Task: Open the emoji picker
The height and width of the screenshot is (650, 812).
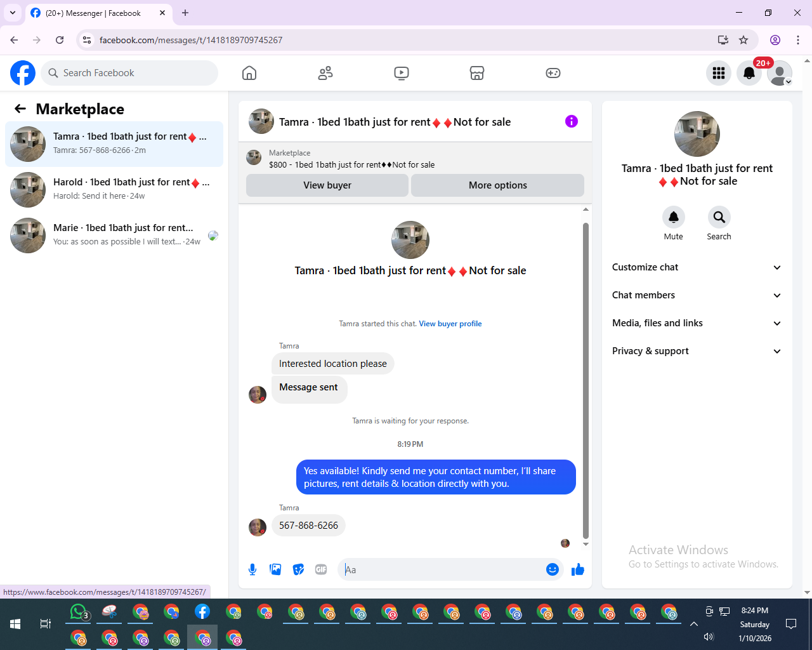Action: tap(553, 569)
